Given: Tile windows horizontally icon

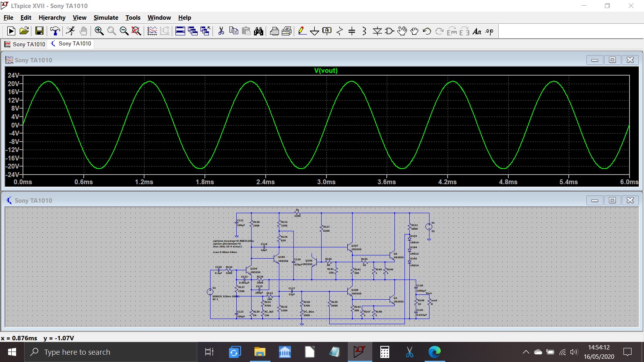Looking at the screenshot, I should (180, 31).
